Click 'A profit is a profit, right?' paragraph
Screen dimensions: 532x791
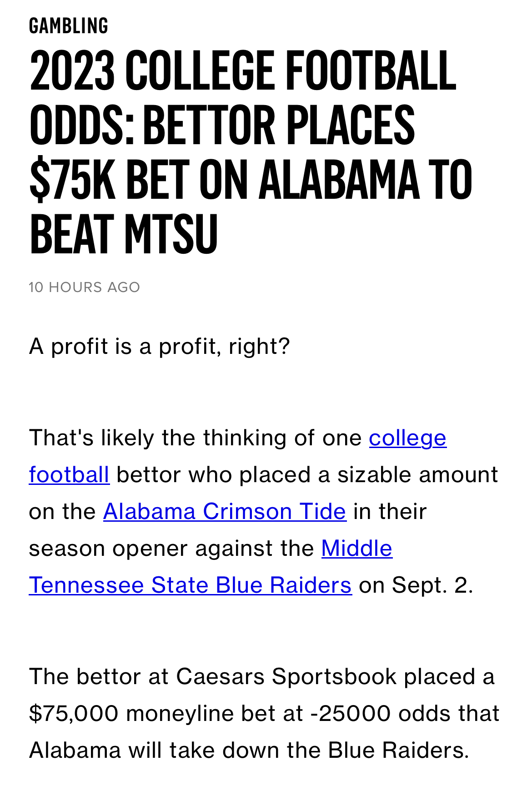click(x=160, y=347)
